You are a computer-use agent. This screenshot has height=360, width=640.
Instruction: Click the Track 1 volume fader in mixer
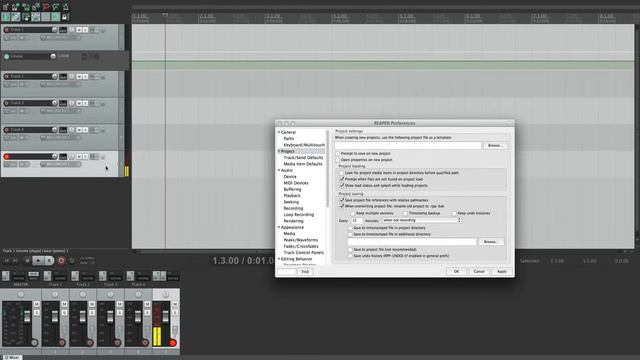coord(55,317)
